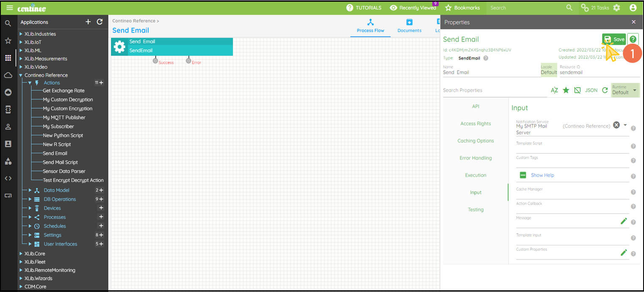Show favorite properties using the star icon
Screen dimensions: 644x292
(566, 90)
